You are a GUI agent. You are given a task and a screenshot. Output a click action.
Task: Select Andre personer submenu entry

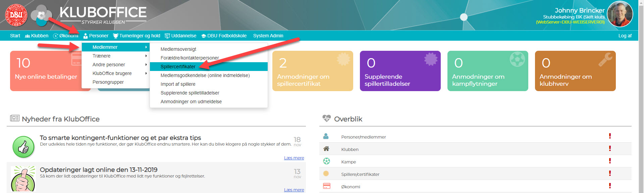[116, 65]
